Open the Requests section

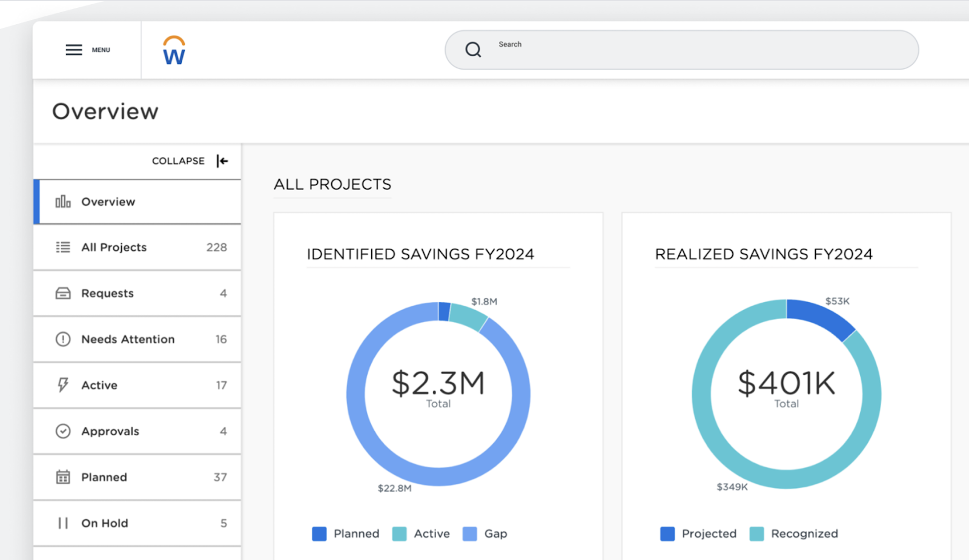[x=107, y=293]
